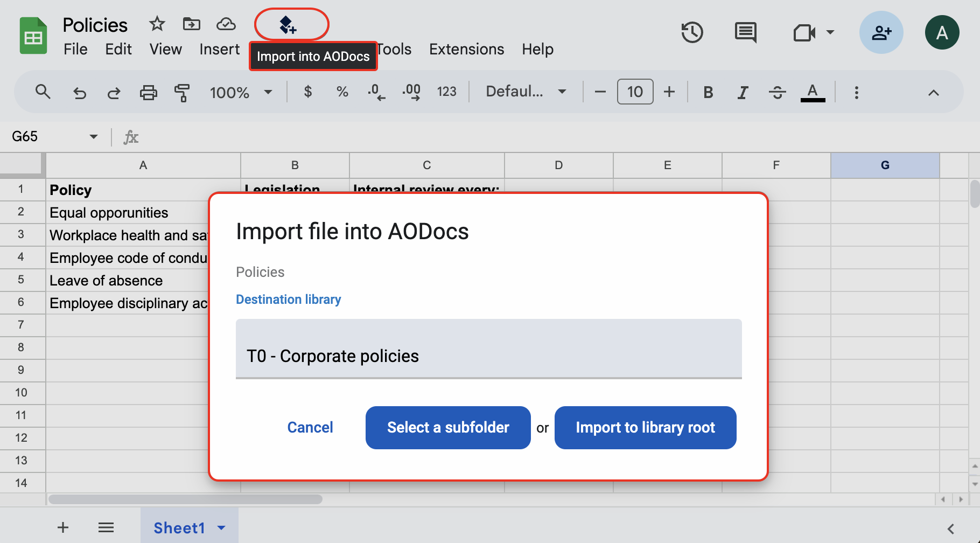The image size is (980, 543).
Task: Format as percent
Action: tap(342, 92)
